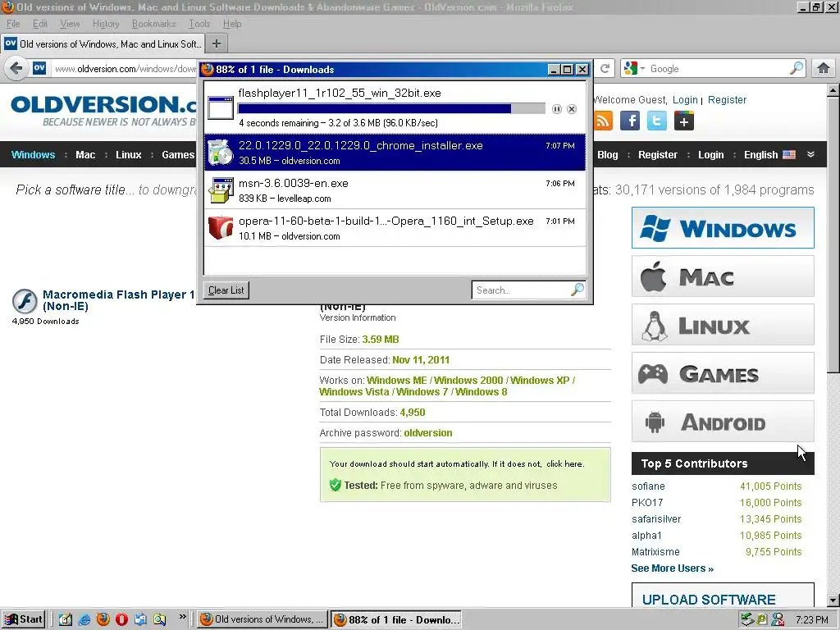Image resolution: width=840 pixels, height=630 pixels.
Task: Open the Android category button in sidebar
Action: point(723,422)
